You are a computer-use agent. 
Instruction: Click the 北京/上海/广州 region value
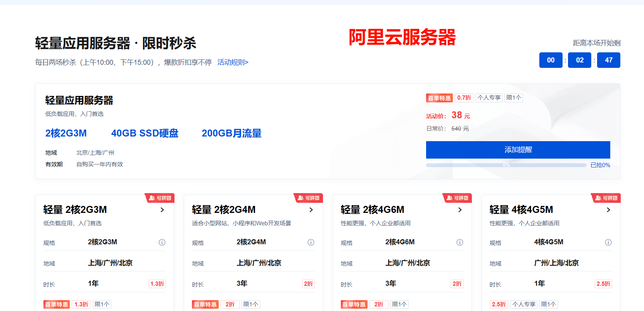point(95,153)
